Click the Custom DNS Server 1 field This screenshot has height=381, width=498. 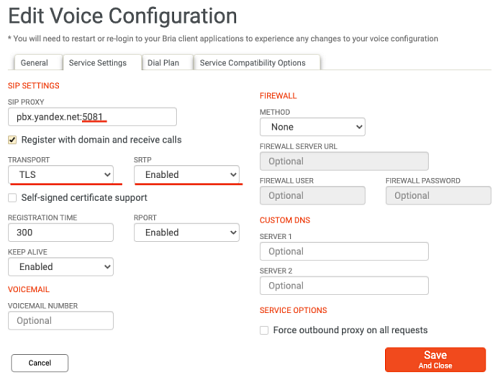click(344, 251)
